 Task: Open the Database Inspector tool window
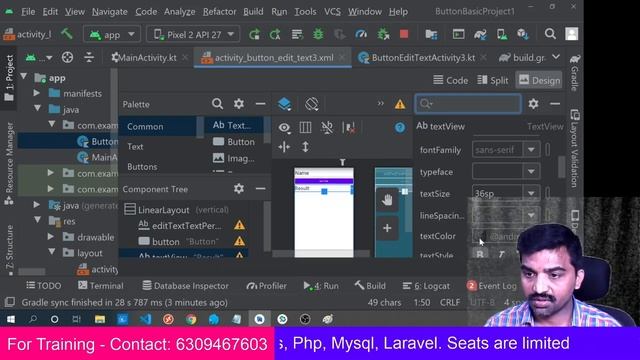point(185,286)
